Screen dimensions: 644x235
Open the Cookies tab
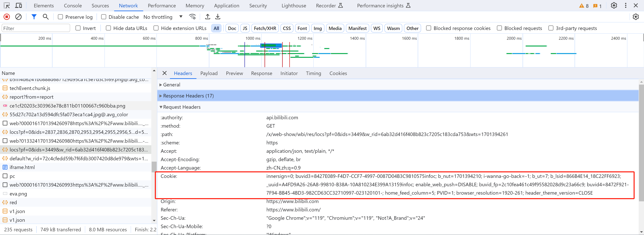pyautogui.click(x=338, y=73)
